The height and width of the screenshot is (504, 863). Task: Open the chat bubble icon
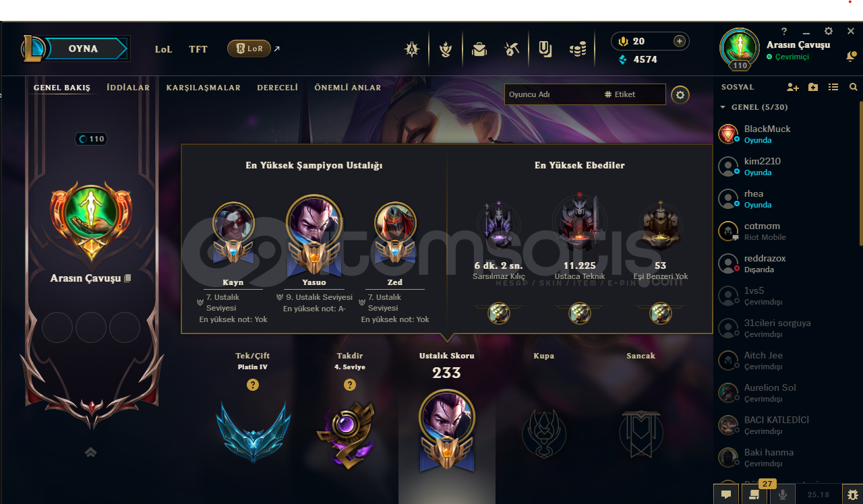[726, 494]
